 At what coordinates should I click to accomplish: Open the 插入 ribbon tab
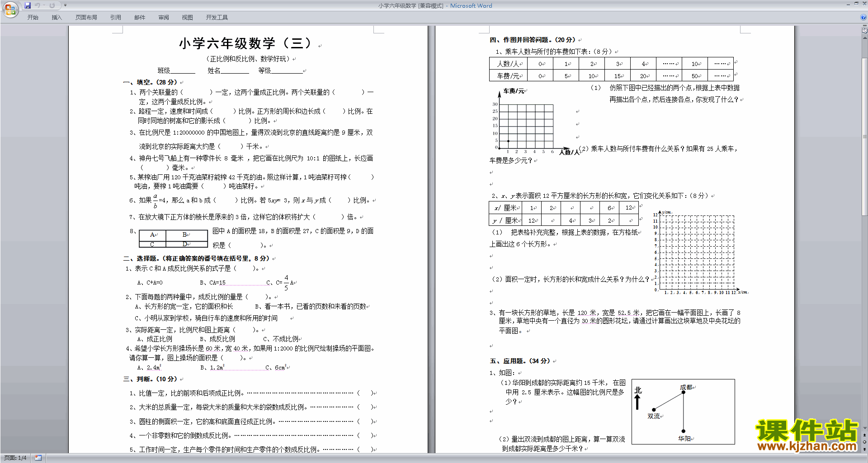point(57,18)
